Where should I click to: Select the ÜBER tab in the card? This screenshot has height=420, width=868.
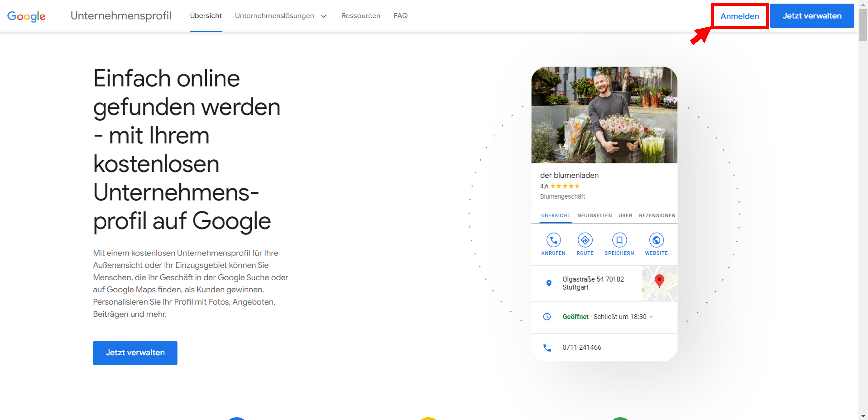tap(625, 215)
